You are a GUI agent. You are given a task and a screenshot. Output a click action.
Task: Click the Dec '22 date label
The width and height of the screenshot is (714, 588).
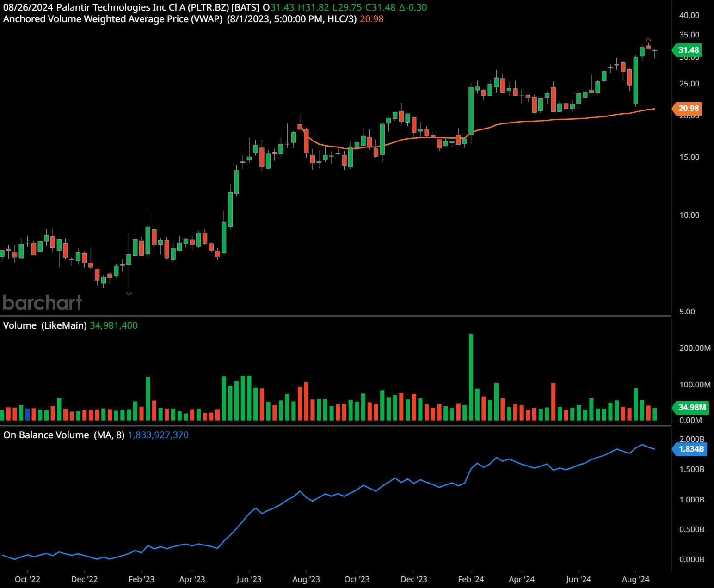click(x=85, y=579)
